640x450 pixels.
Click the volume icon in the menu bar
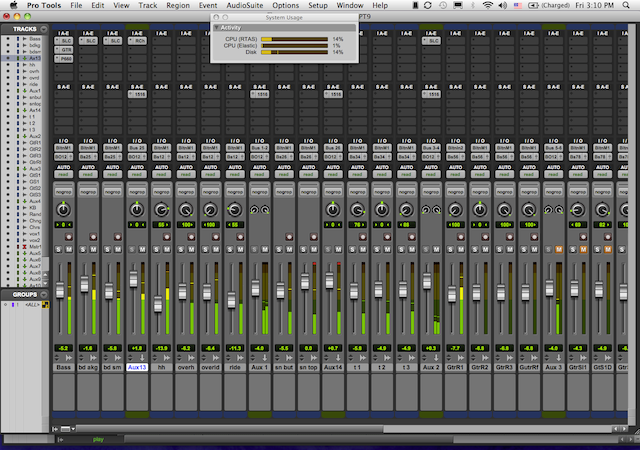pyautogui.click(x=503, y=5)
